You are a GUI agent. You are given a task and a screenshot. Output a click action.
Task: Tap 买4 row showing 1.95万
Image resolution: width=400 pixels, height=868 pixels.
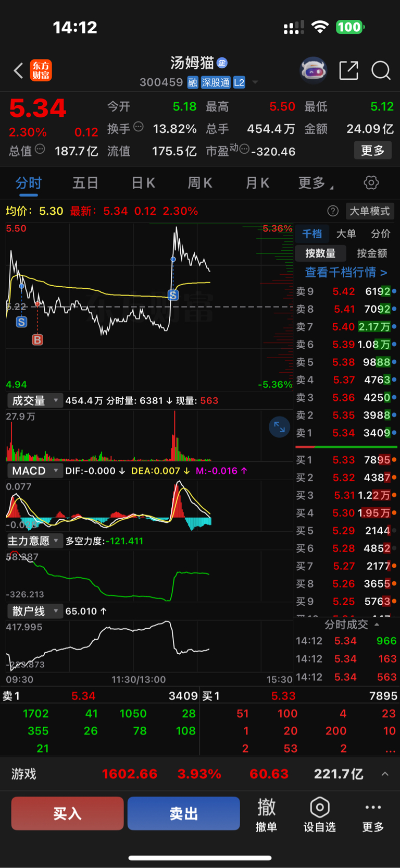click(346, 513)
